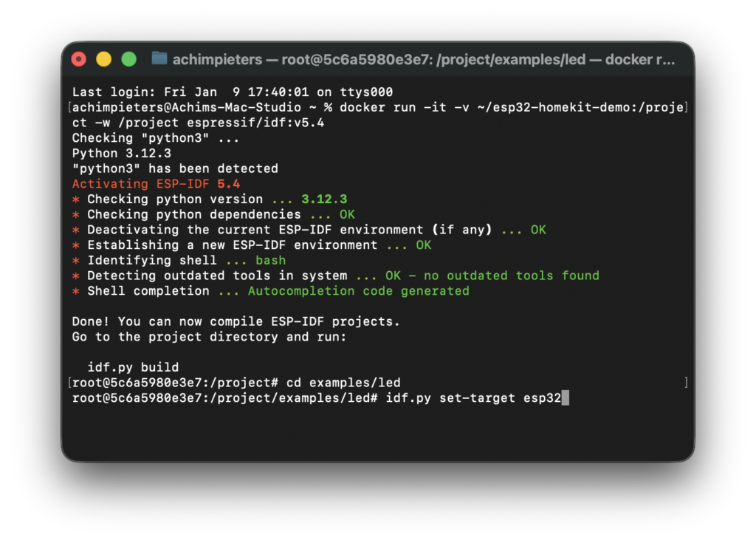Screen dimensions: 756x543
Task: Click the block cursor after esp32
Action: coord(566,397)
